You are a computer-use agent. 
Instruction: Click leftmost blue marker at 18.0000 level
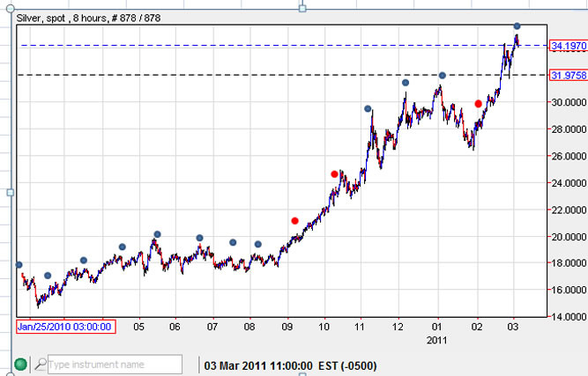point(19,264)
